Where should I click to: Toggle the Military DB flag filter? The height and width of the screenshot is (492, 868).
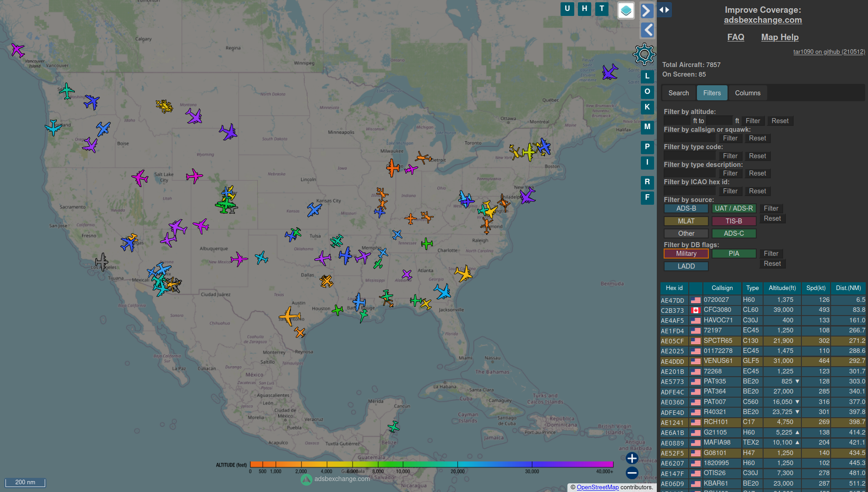686,254
